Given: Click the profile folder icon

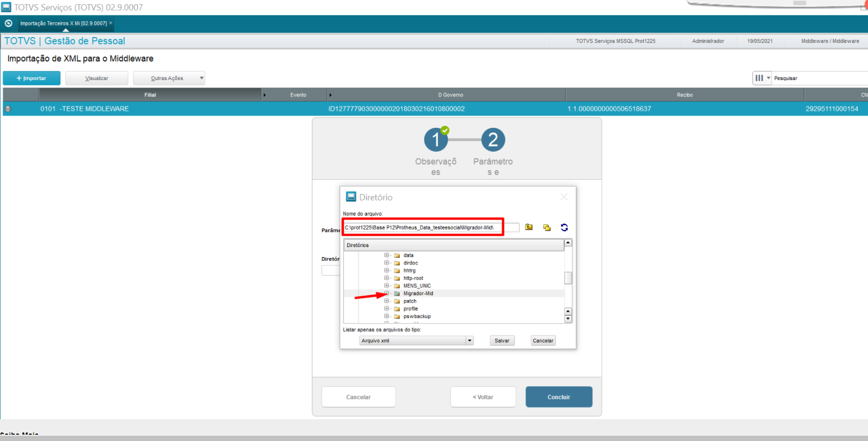Looking at the screenshot, I should tap(397, 309).
